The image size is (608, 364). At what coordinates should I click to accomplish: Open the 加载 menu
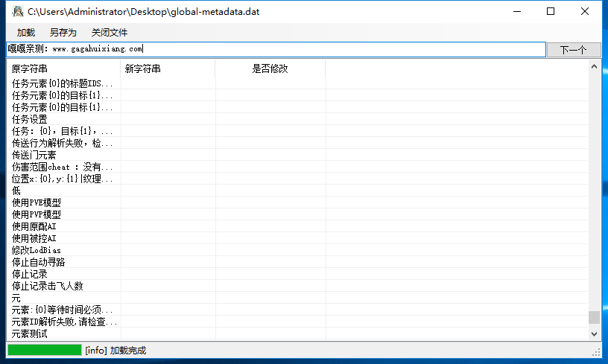(26, 33)
